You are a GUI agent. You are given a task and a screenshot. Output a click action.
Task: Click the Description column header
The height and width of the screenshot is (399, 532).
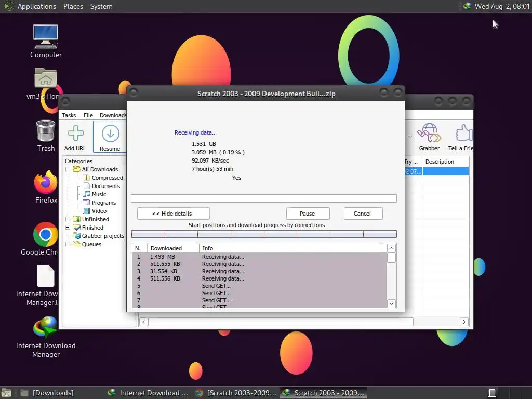tap(445, 162)
